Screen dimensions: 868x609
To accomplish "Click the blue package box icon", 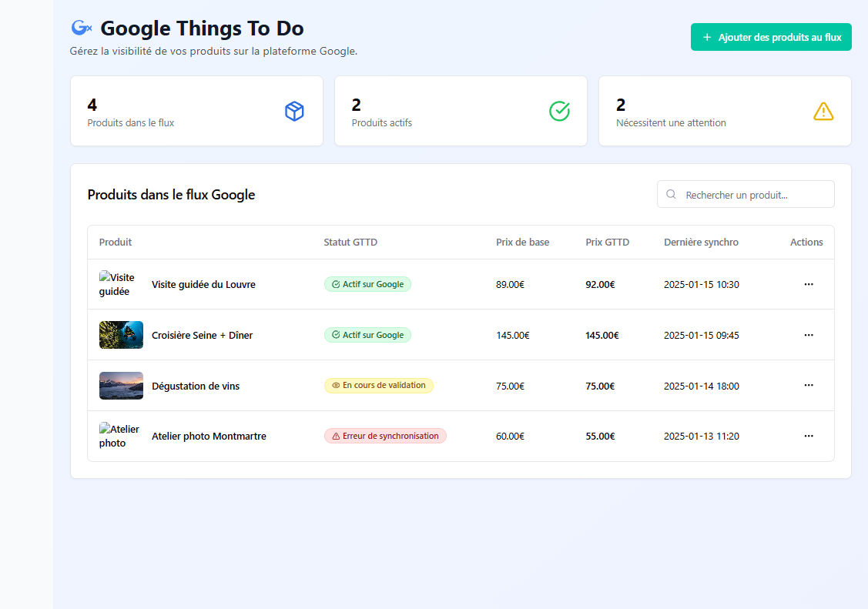I will click(294, 112).
